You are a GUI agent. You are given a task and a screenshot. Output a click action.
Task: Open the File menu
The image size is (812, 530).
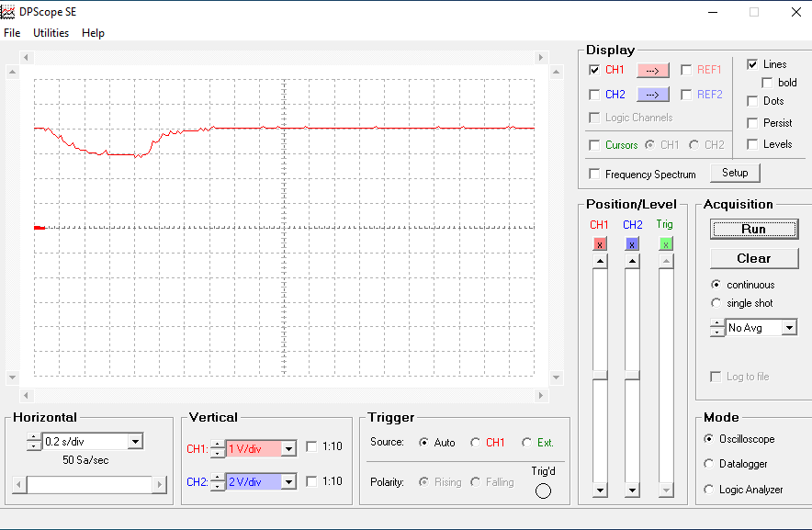tap(12, 33)
